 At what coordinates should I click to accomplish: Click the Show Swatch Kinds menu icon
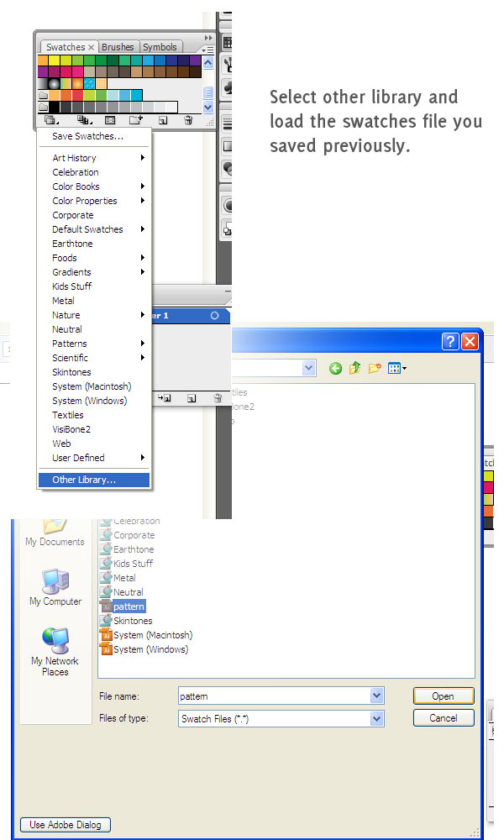(84, 120)
